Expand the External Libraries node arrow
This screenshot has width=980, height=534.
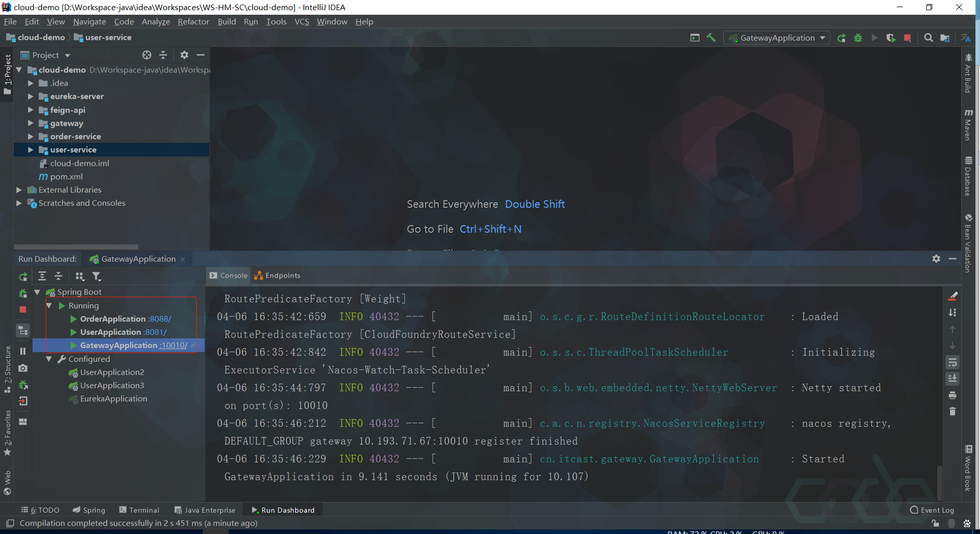(x=19, y=190)
